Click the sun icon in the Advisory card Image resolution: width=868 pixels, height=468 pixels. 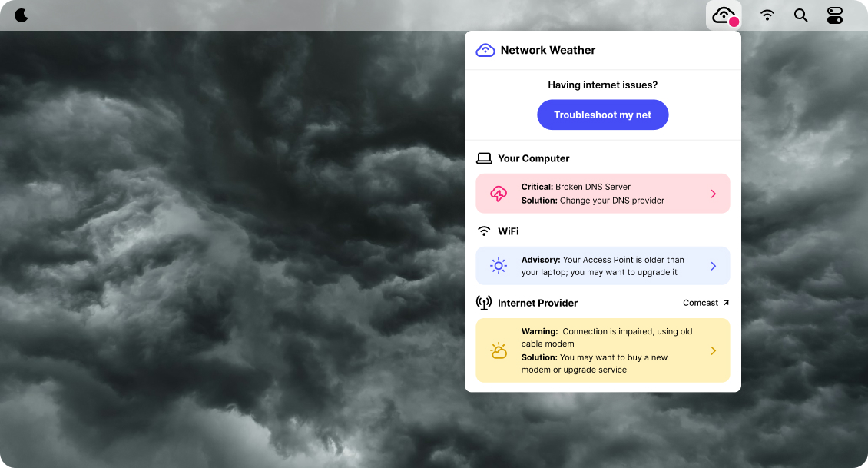[498, 265]
